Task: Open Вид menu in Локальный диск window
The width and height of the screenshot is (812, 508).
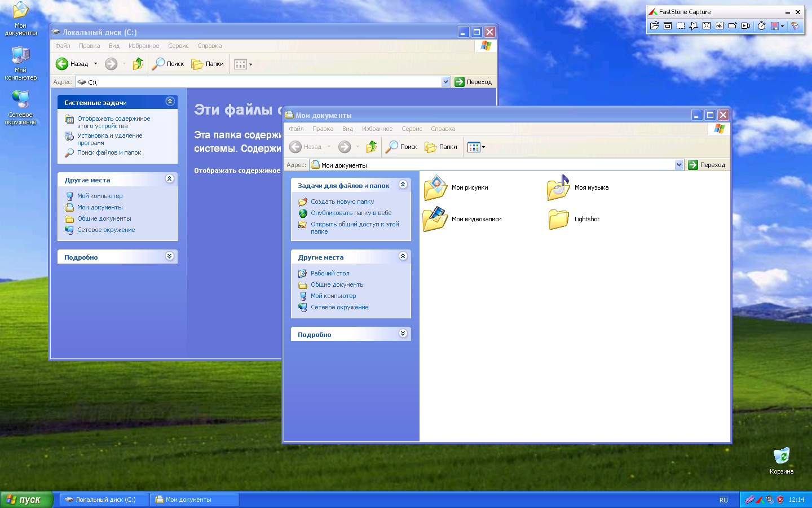Action: pos(114,46)
